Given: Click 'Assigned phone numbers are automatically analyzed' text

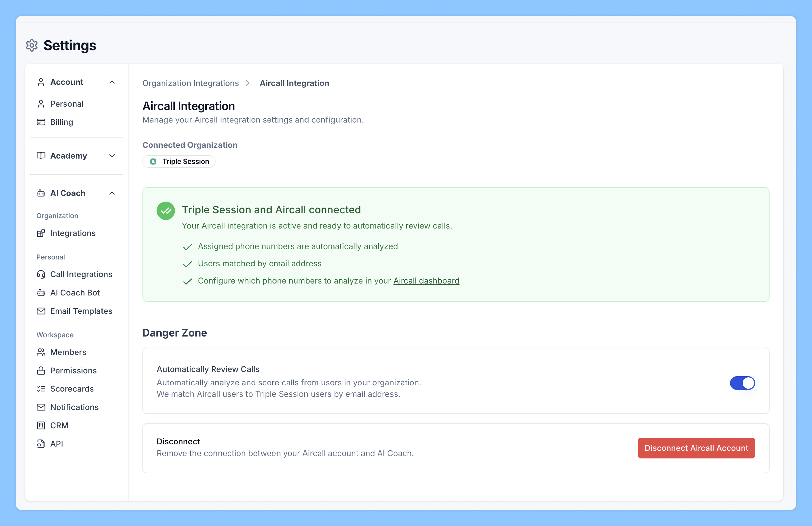Looking at the screenshot, I should (298, 247).
